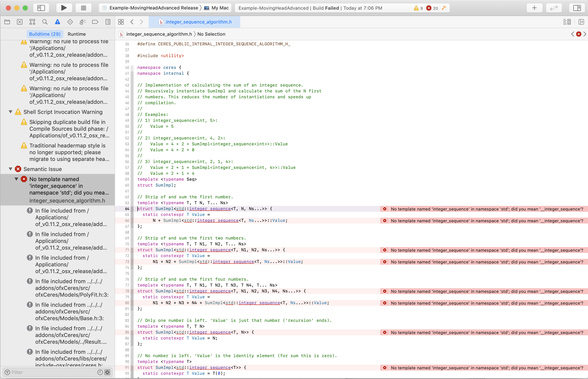
Task: Switch to the Runtime tab
Action: [x=76, y=34]
